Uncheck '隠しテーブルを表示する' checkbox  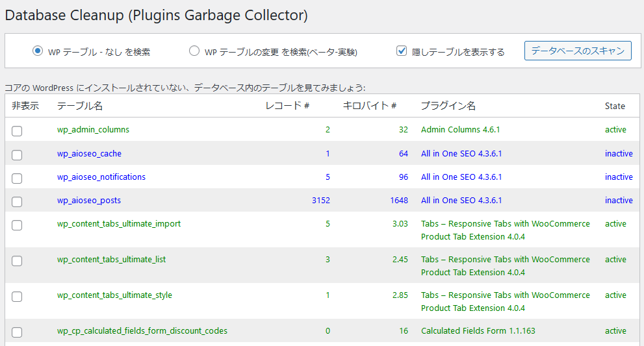(x=401, y=51)
